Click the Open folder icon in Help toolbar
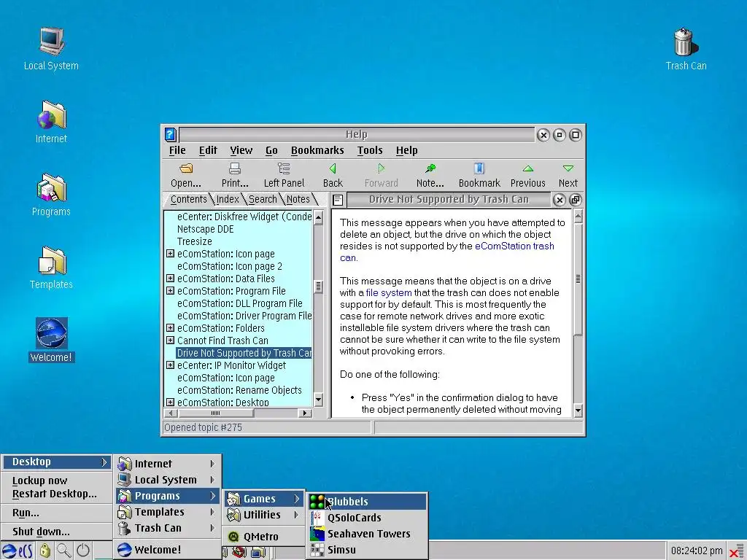Viewport: 747px width, 560px height. pyautogui.click(x=186, y=168)
